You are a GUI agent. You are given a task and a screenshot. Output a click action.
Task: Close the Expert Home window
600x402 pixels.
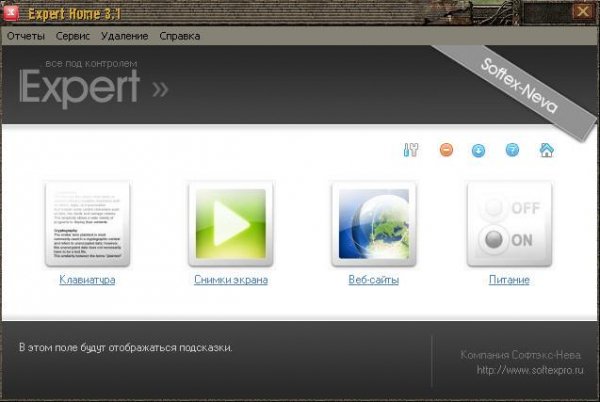coord(583,11)
